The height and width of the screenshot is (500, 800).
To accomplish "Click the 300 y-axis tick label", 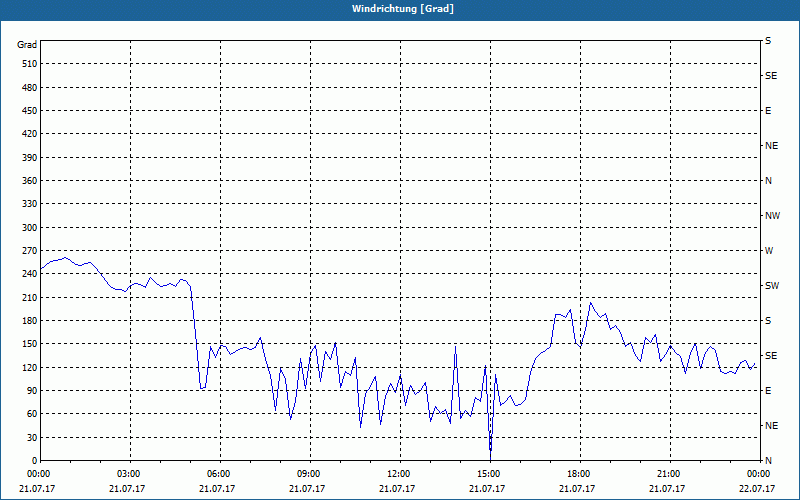I will pyautogui.click(x=30, y=228).
